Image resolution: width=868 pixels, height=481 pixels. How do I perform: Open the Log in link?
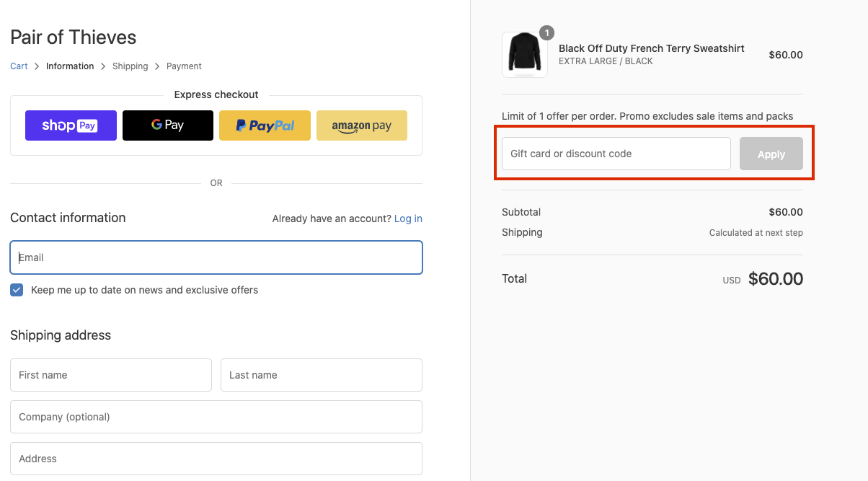408,219
